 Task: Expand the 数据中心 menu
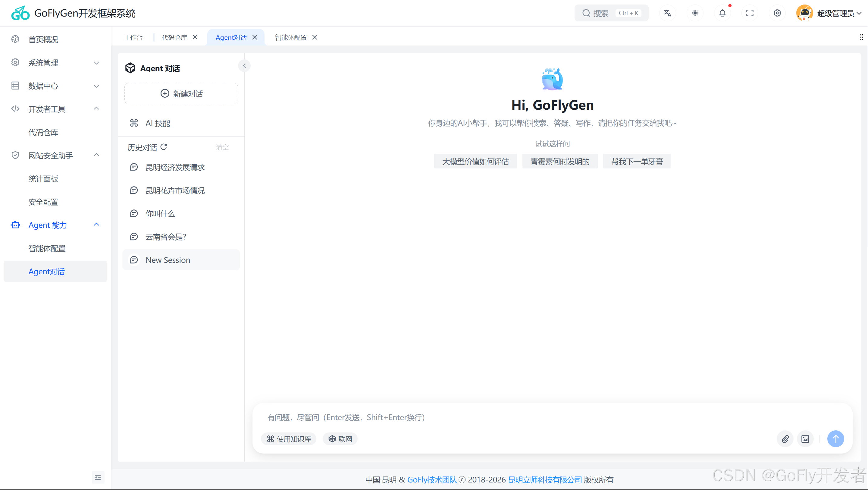(55, 86)
